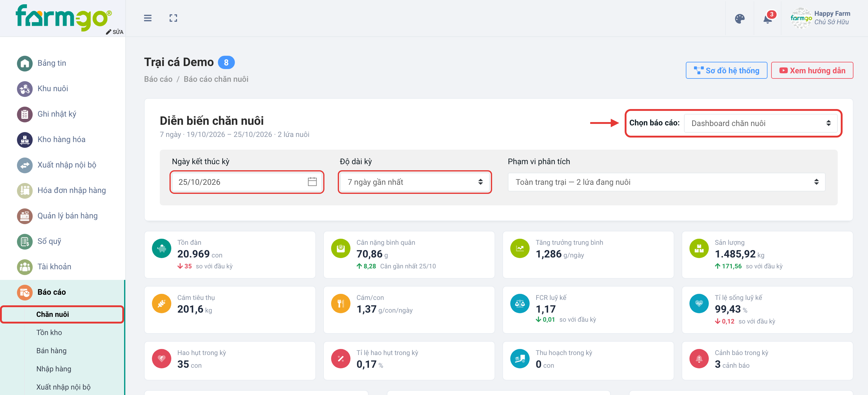Click the Tăng trưởng trung bình 1,286 value
Viewport: 868px width, 395px height.
pyautogui.click(x=549, y=254)
